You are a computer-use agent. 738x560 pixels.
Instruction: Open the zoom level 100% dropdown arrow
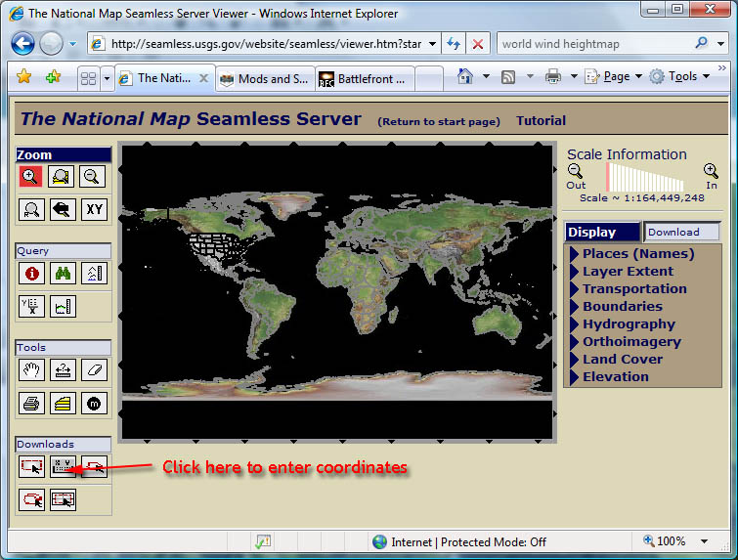[x=705, y=541]
